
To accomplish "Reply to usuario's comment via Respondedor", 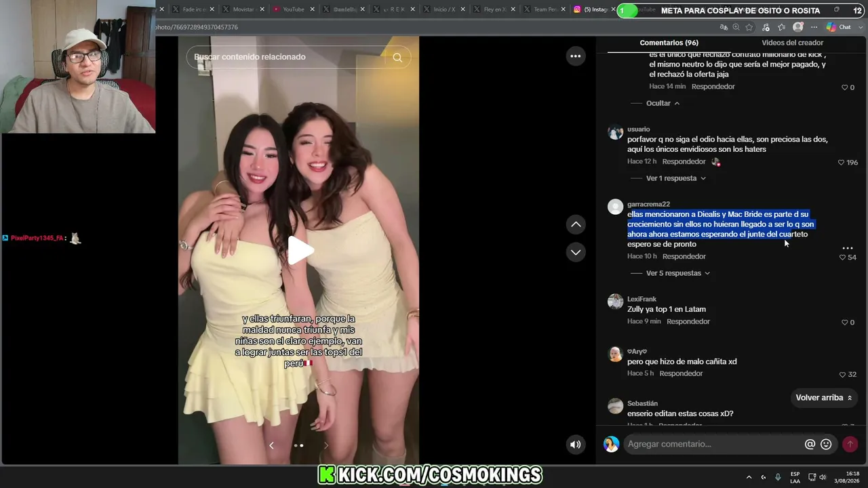I will click(684, 162).
